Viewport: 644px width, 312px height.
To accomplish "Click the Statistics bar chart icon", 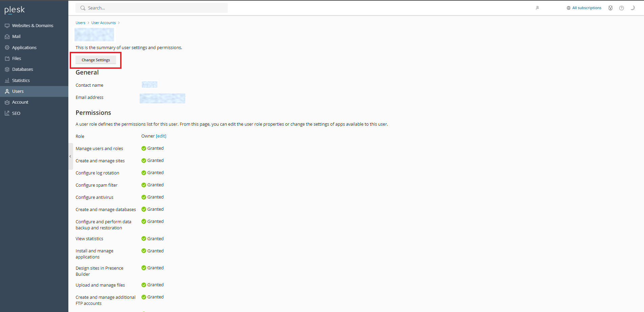I will click(7, 80).
